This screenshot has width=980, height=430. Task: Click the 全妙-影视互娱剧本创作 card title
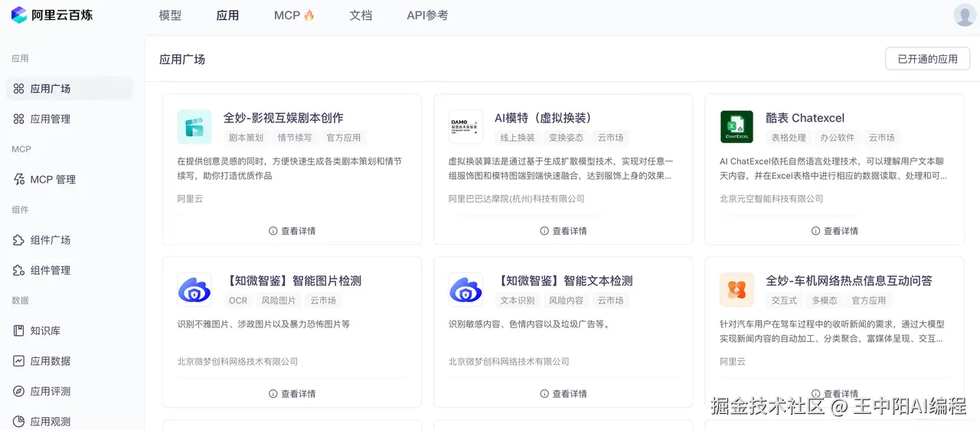pyautogui.click(x=283, y=118)
